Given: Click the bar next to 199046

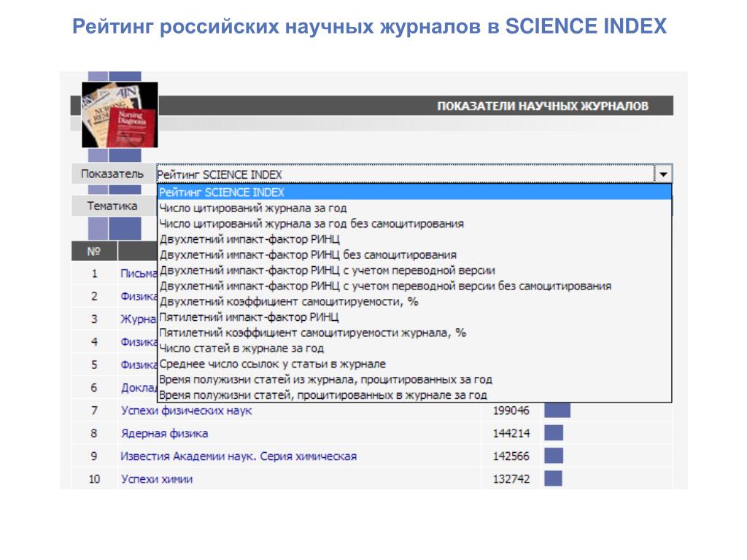Looking at the screenshot, I should click(557, 410).
